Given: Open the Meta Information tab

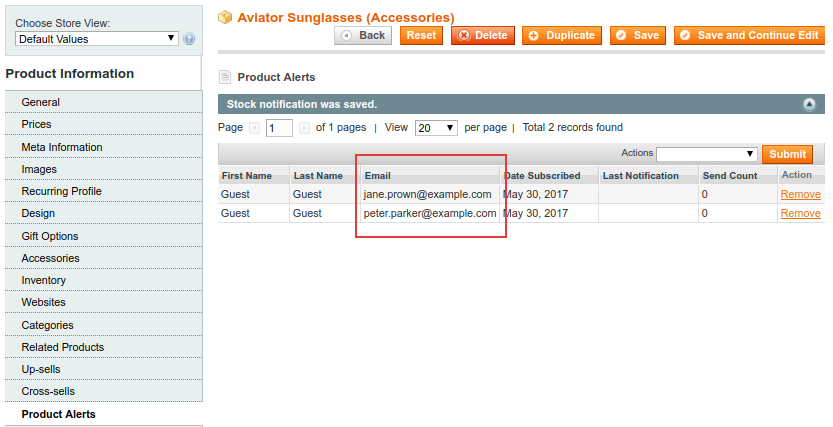Looking at the screenshot, I should (x=104, y=147).
